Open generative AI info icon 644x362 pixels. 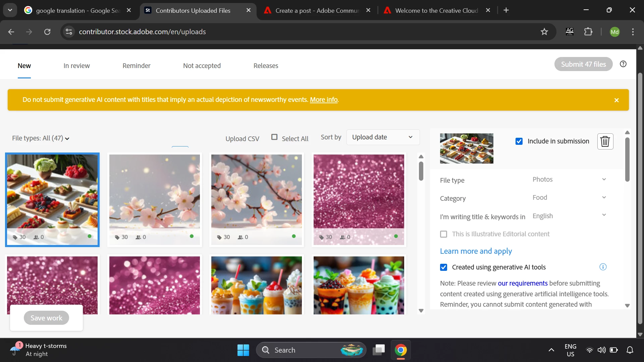(x=603, y=267)
